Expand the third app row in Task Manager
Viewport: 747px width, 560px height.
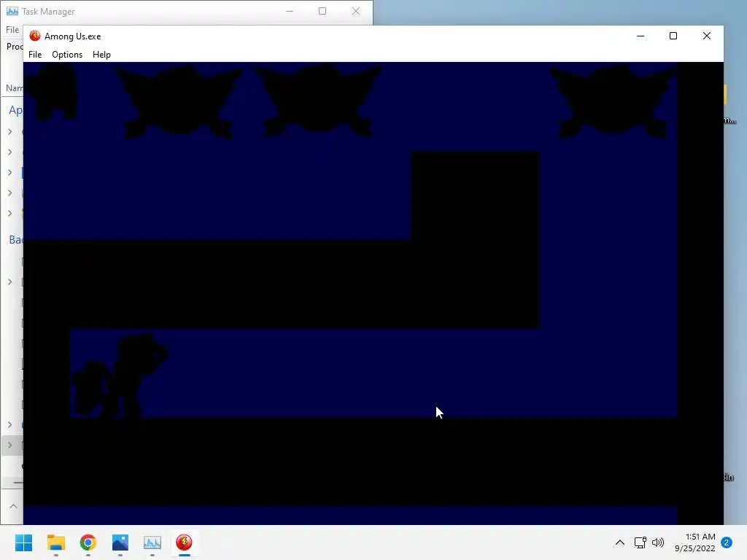(x=10, y=172)
